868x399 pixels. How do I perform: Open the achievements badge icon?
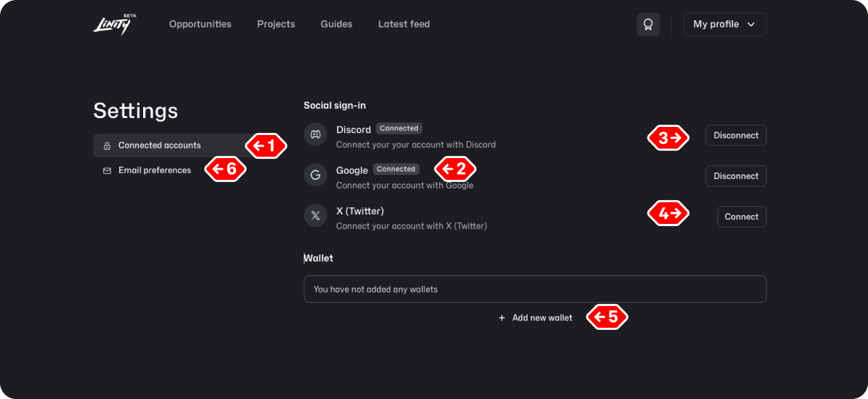(648, 24)
